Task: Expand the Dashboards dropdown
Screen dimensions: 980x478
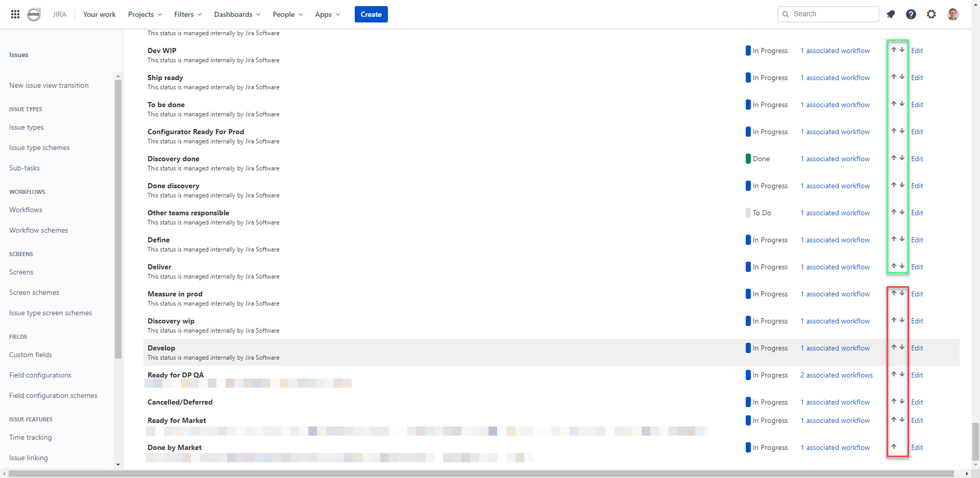Action: coord(237,14)
